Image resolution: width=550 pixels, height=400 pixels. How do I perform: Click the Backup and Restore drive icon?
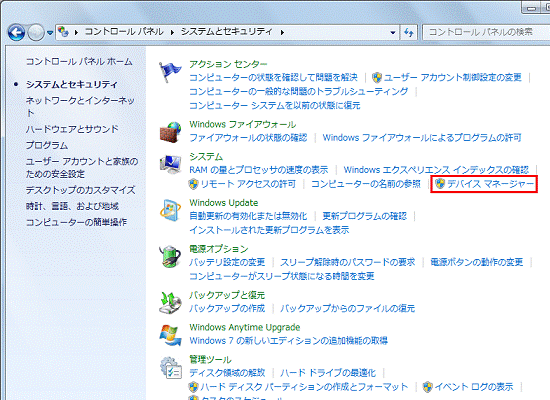tap(170, 303)
